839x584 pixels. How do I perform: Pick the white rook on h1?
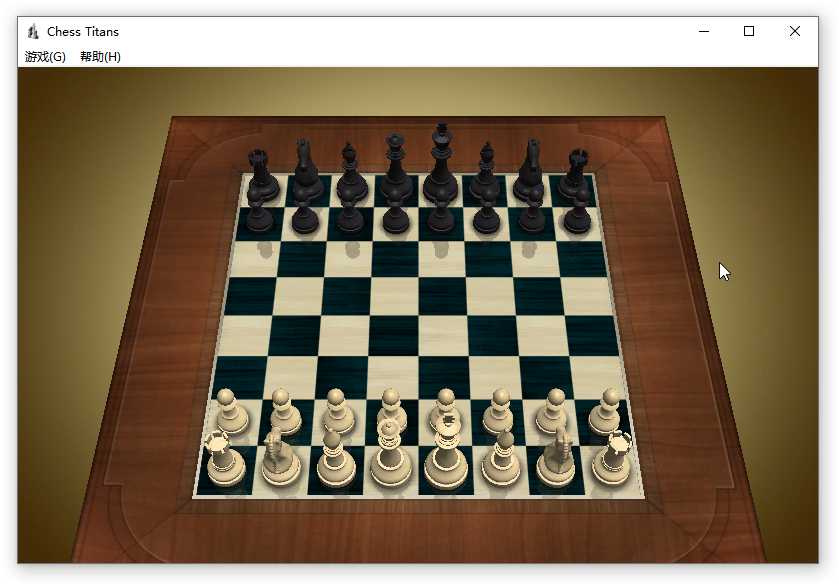click(612, 459)
